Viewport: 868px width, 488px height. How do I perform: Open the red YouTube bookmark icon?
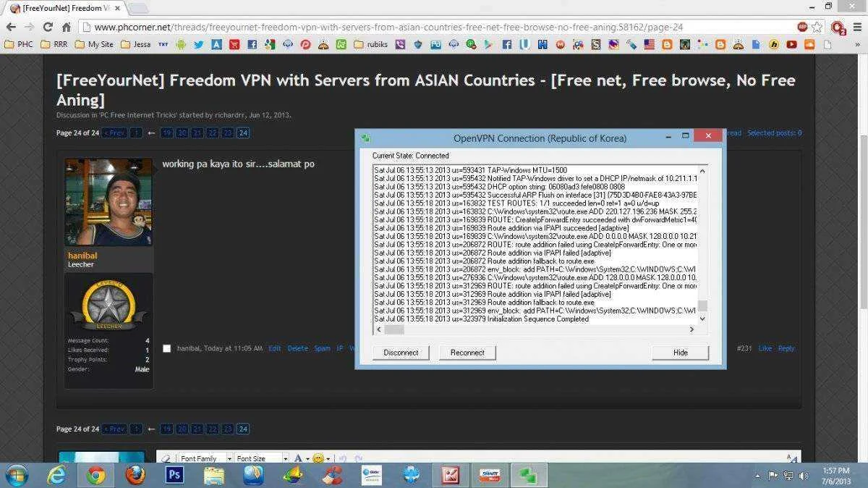[791, 44]
